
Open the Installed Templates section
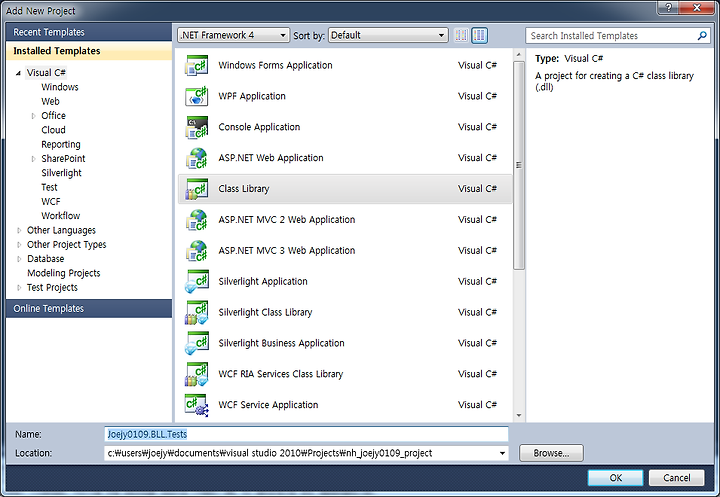[89, 51]
